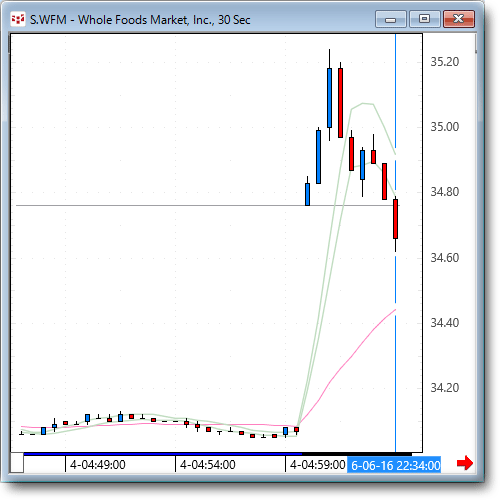This screenshot has width=502, height=500.
Task: Click the blue horizontal scroll bar under chart
Action: click(x=163, y=454)
